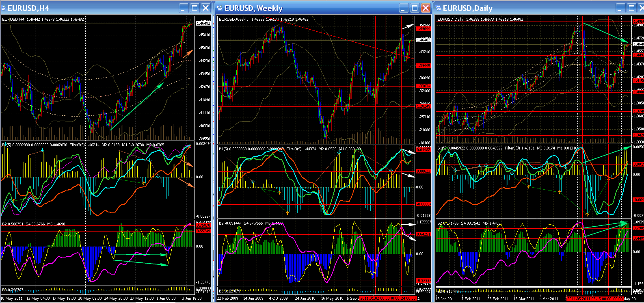Click the 19 Jan 2011 date on Daily time axis

click(x=446, y=299)
